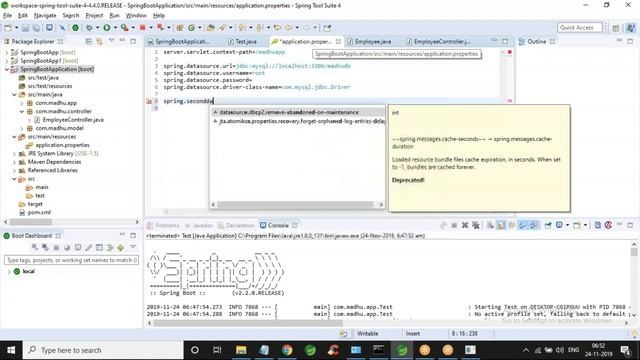This screenshot has width=640, height=360.
Task: Click Open Console icon in Boot Dashboard
Action: tap(78, 247)
